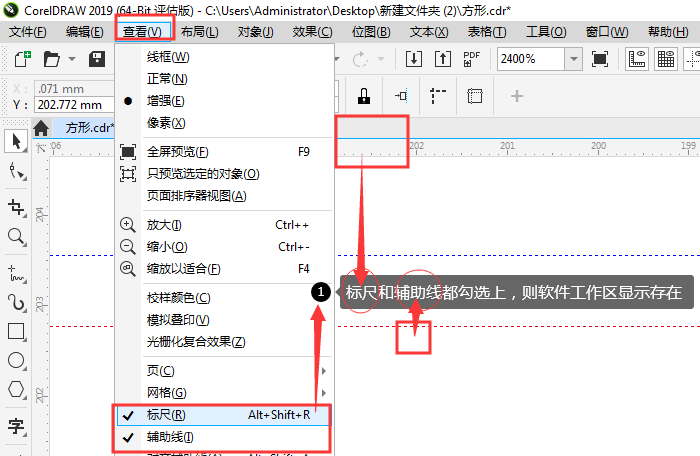700x456 pixels.
Task: Choose 全屏预览 (Full-screen preview) from menu
Action: (x=177, y=152)
